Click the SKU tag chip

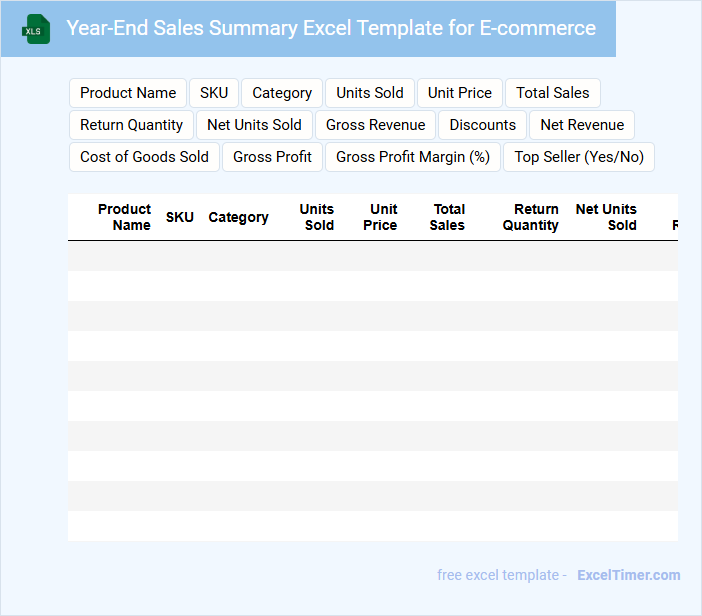coord(214,93)
